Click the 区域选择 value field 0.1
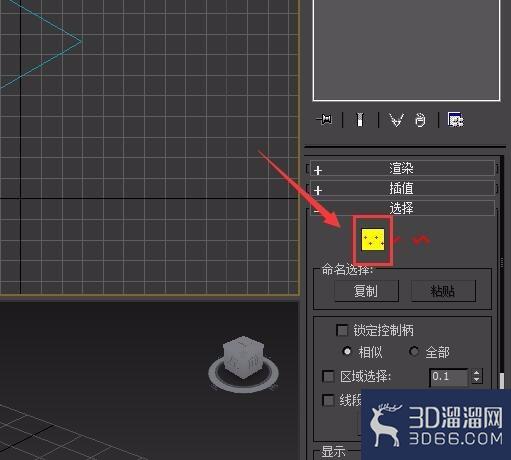Screen dimensions: 511x460 [449, 377]
